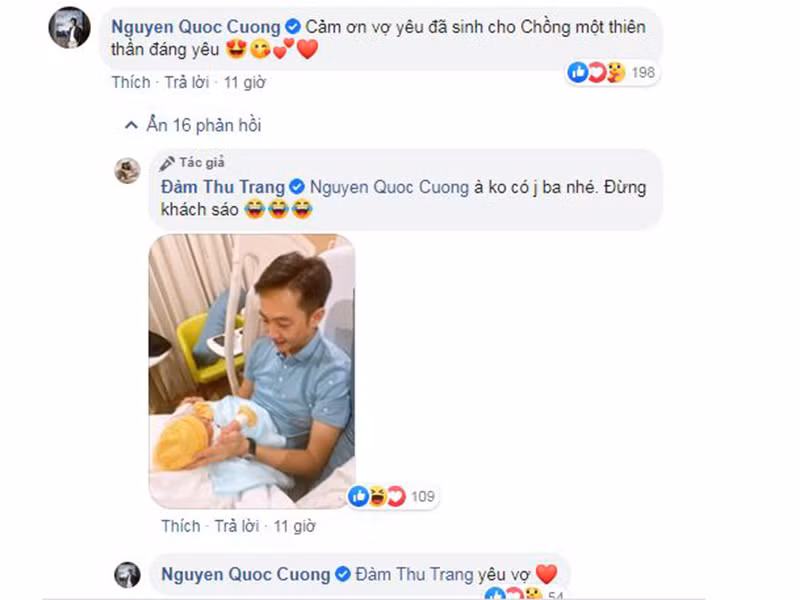
Task: Click Thích under the first comment
Action: 132,83
